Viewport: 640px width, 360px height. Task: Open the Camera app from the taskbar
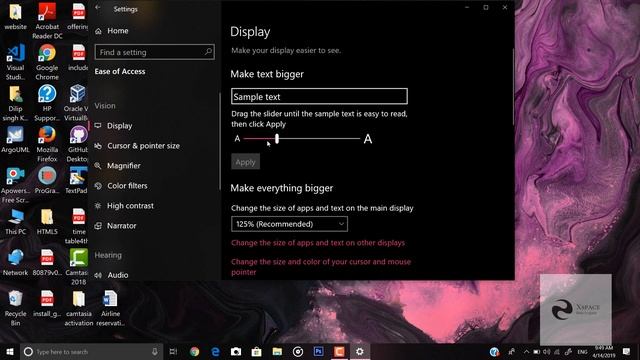(x=236, y=351)
